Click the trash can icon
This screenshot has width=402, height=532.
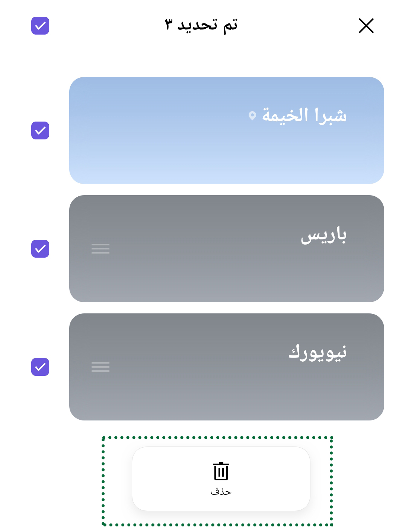[x=221, y=471]
